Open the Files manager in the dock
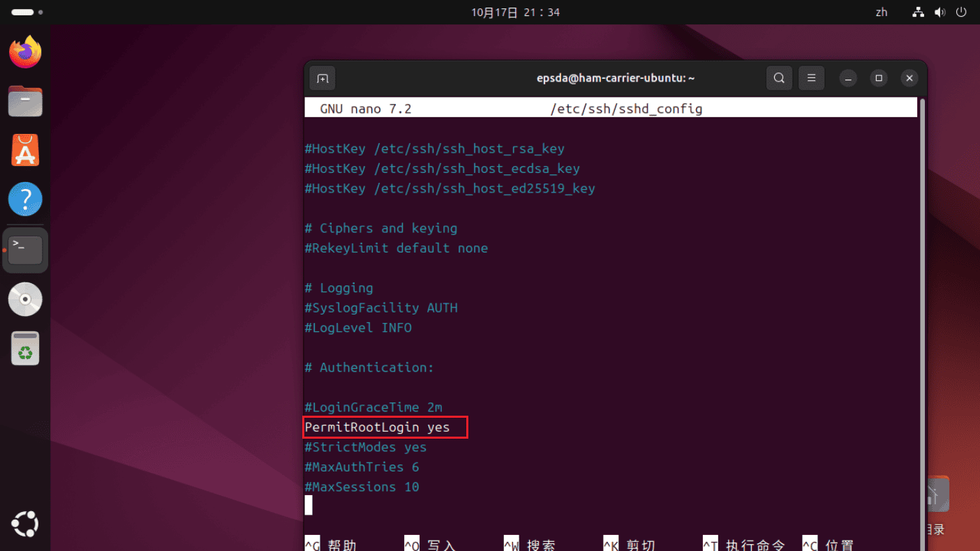Screen dimensions: 980x551 point(25,101)
